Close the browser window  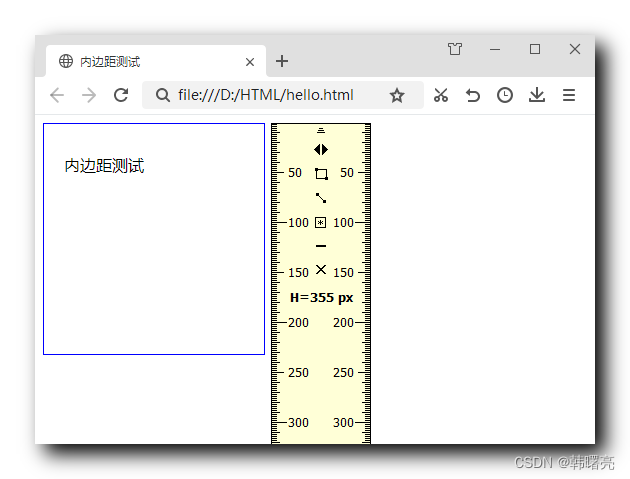click(575, 49)
